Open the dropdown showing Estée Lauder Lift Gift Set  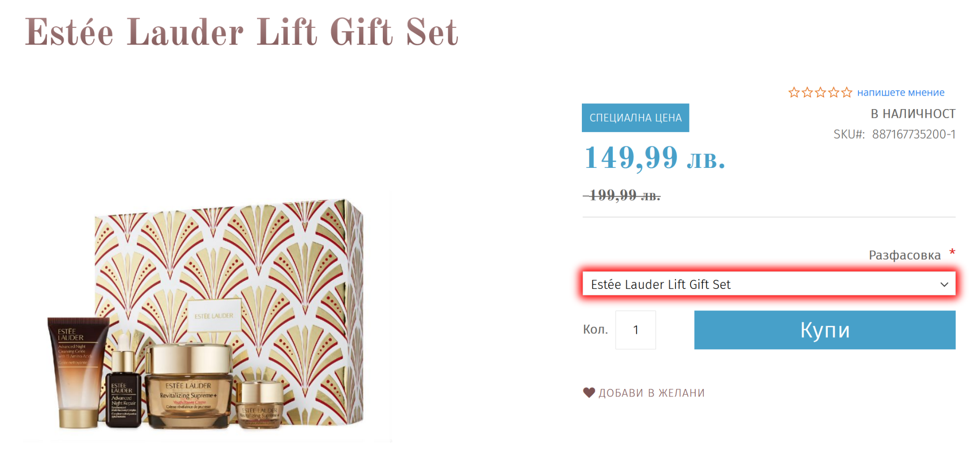click(x=761, y=285)
